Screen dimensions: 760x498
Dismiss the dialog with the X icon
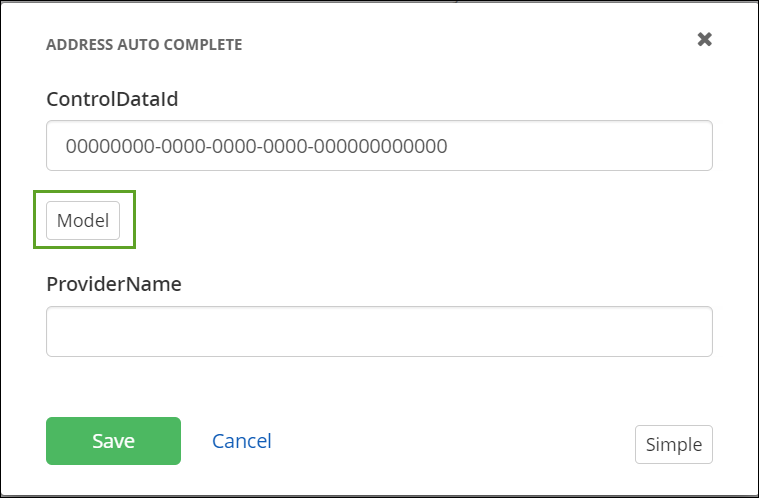[x=704, y=40]
